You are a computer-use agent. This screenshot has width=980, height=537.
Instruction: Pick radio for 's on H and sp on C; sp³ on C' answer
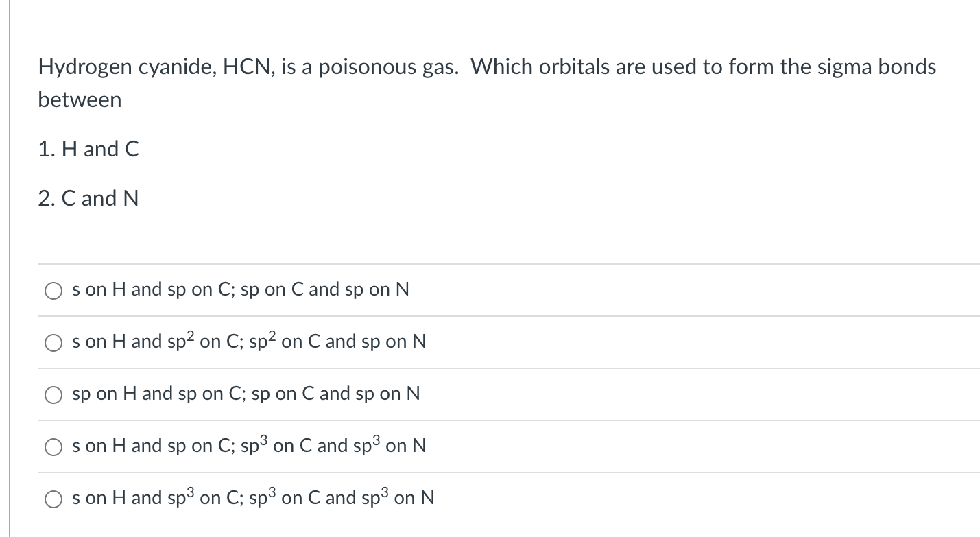coord(54,448)
